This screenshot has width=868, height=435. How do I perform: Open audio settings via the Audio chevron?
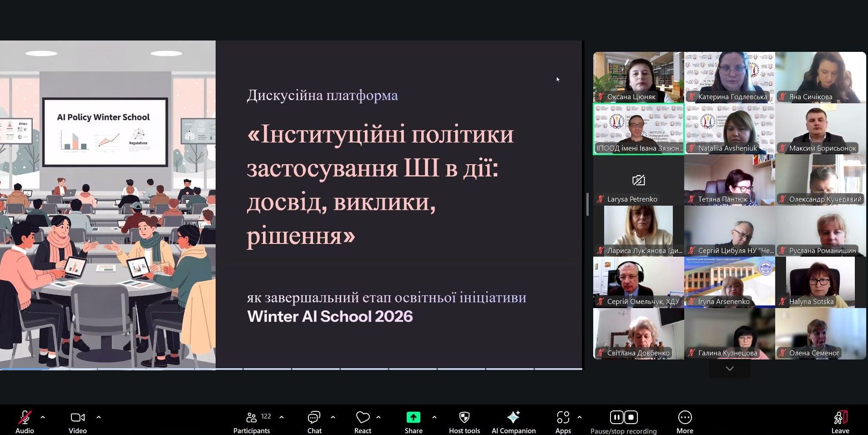[43, 417]
